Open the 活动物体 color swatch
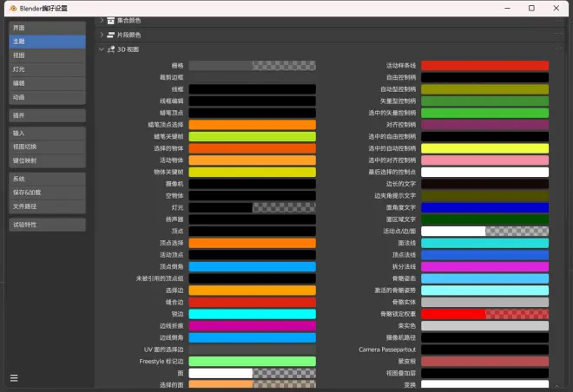Viewport: 573px width, 392px height. pyautogui.click(x=252, y=160)
